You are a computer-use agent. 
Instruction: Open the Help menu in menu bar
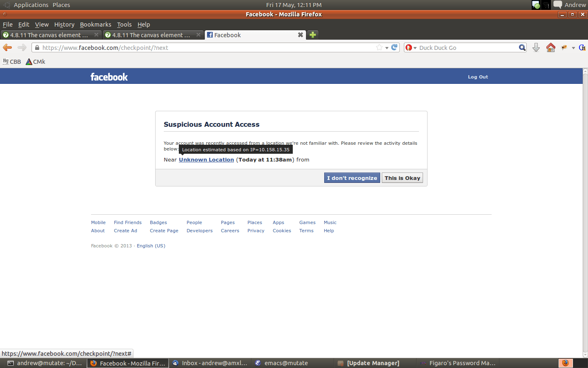[x=144, y=25]
